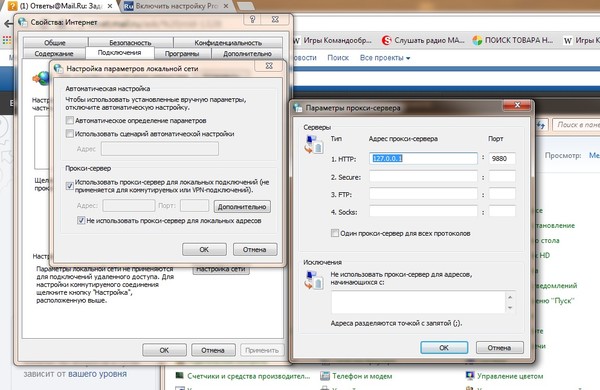Image resolution: width=600 pixels, height=390 pixels.
Task: Click the Socks port field
Action: click(502, 211)
